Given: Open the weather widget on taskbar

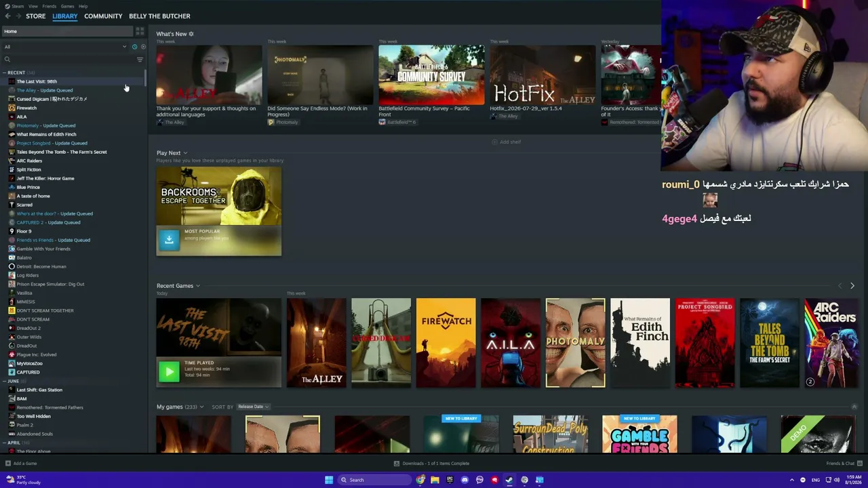Looking at the screenshot, I should 25,480.
